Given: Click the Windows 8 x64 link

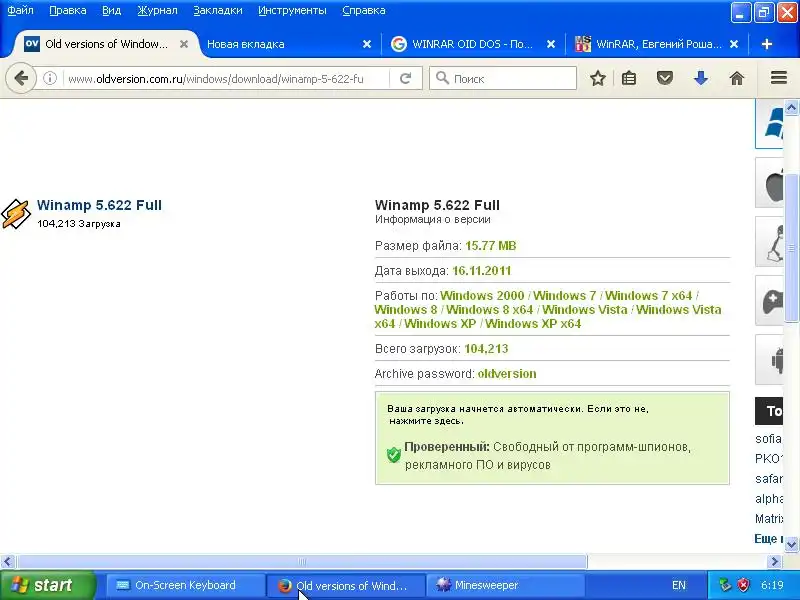Looking at the screenshot, I should pos(490,310).
